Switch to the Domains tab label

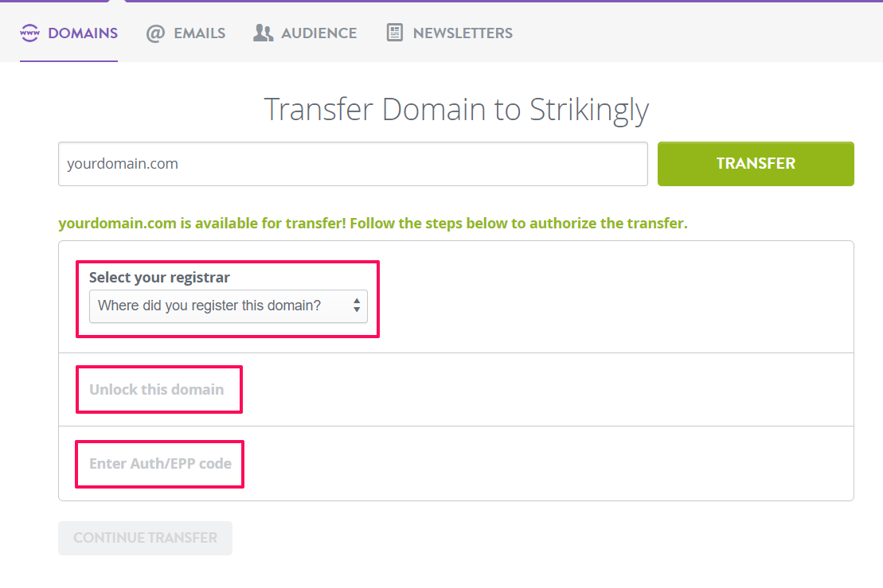coord(83,33)
